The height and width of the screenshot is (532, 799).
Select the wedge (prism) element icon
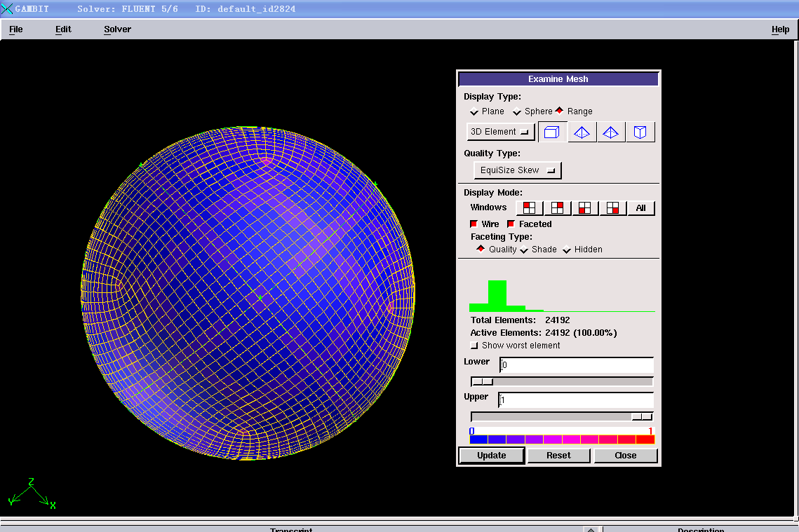click(x=640, y=132)
